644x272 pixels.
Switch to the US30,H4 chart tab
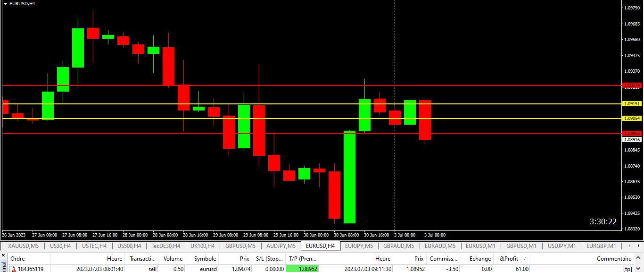pyautogui.click(x=60, y=246)
